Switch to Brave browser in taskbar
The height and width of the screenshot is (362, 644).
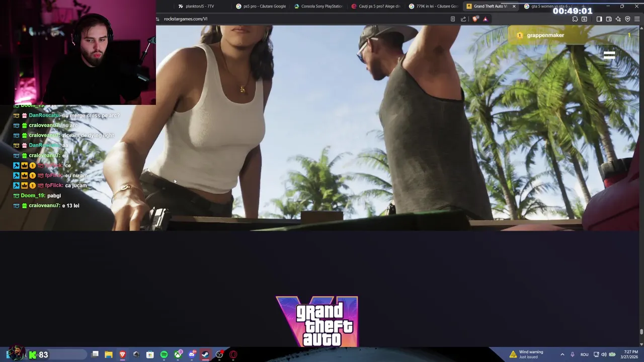click(x=122, y=354)
